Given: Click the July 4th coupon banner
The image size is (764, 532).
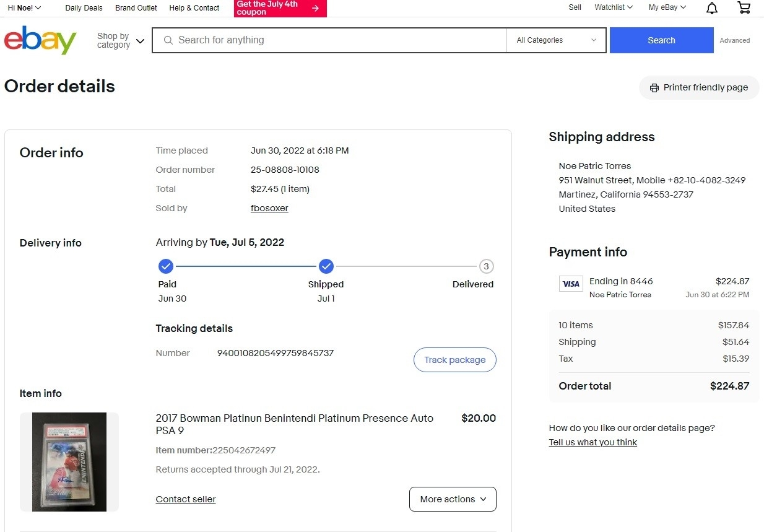Looking at the screenshot, I should (280, 8).
